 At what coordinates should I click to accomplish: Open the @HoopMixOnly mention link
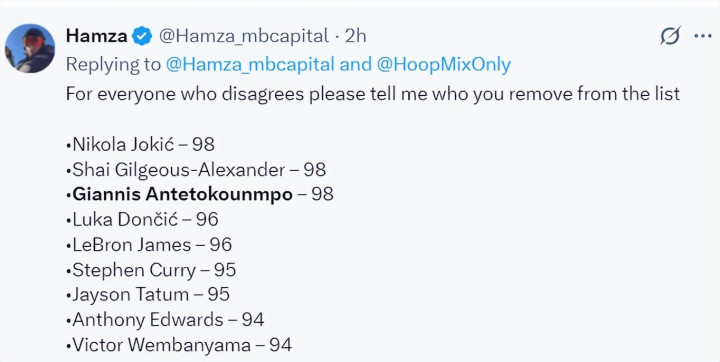pyautogui.click(x=444, y=65)
